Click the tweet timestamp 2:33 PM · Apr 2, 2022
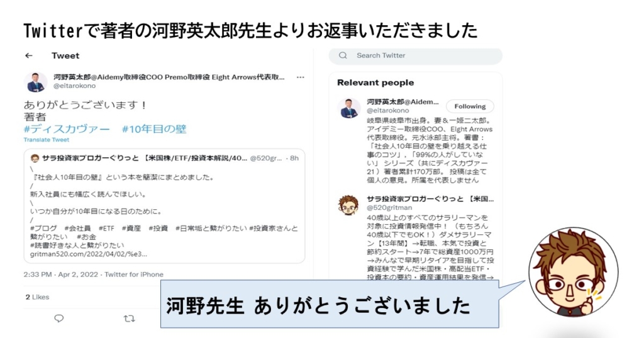Image resolution: width=644 pixels, height=338 pixels. click(x=61, y=275)
